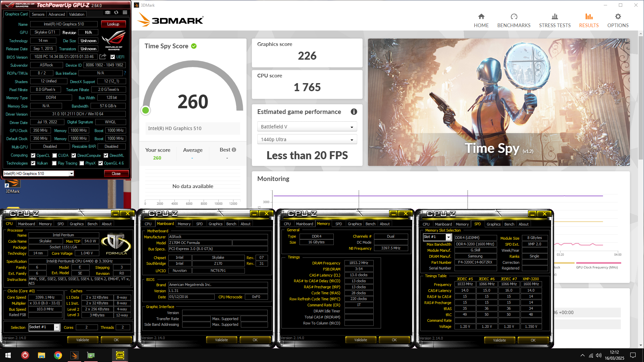
Task: Click the 3DMark desktop shortcut icon
Action: point(12,186)
